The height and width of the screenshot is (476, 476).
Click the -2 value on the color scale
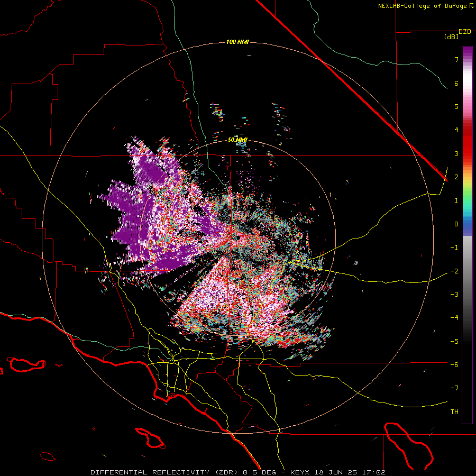click(454, 271)
